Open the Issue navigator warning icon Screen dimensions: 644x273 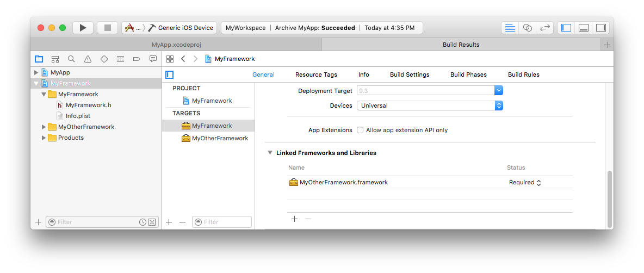click(88, 59)
